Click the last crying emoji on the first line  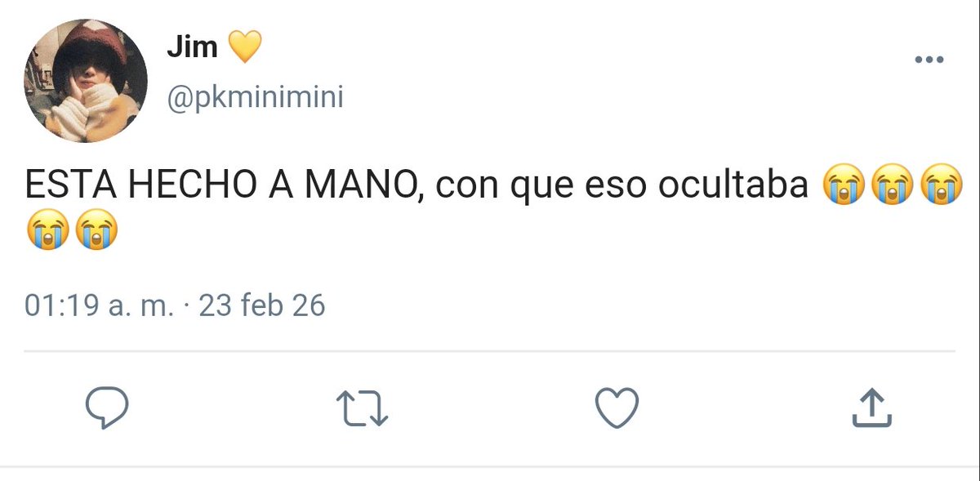point(941,187)
